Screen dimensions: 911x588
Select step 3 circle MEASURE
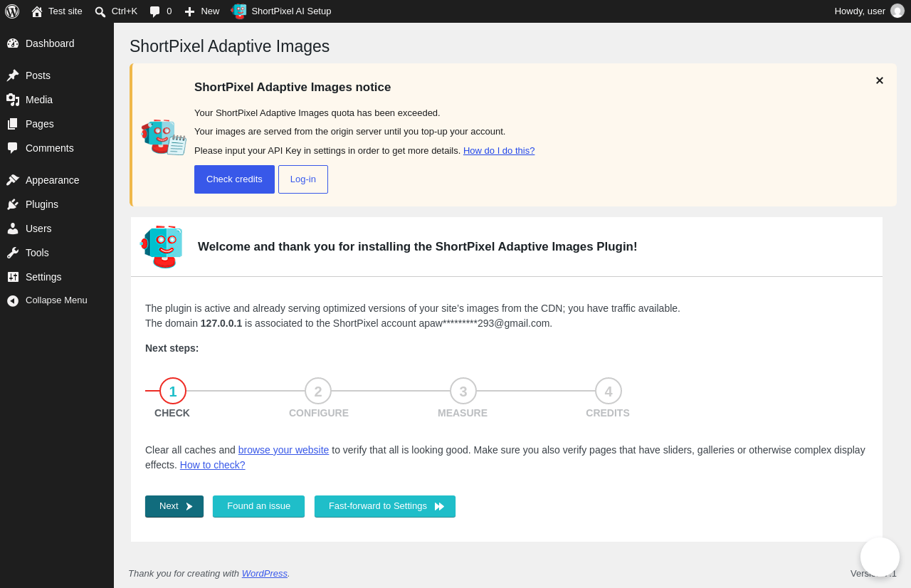pyautogui.click(x=463, y=391)
